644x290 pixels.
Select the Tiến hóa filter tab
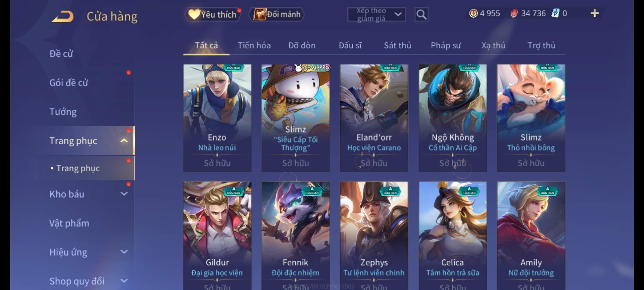pos(254,45)
